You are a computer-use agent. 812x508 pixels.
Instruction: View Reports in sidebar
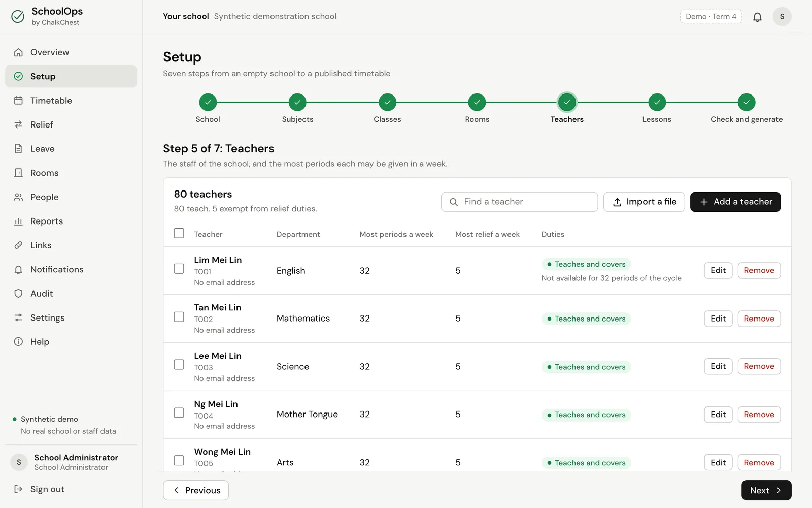coord(71,221)
